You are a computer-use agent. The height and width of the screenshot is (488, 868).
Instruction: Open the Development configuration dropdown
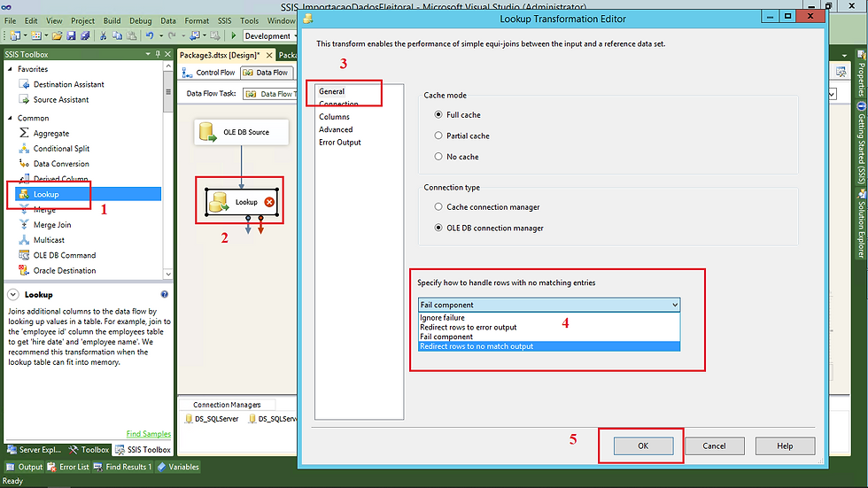point(269,36)
